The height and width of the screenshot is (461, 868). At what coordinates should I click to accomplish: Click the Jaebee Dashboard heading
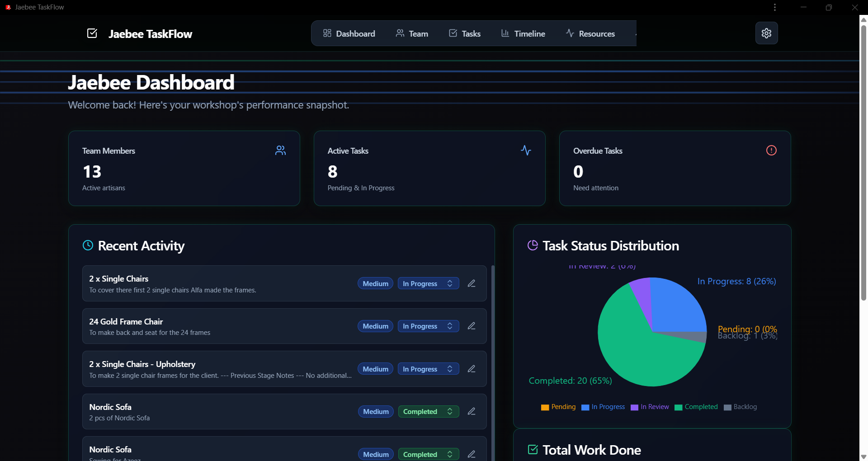151,82
